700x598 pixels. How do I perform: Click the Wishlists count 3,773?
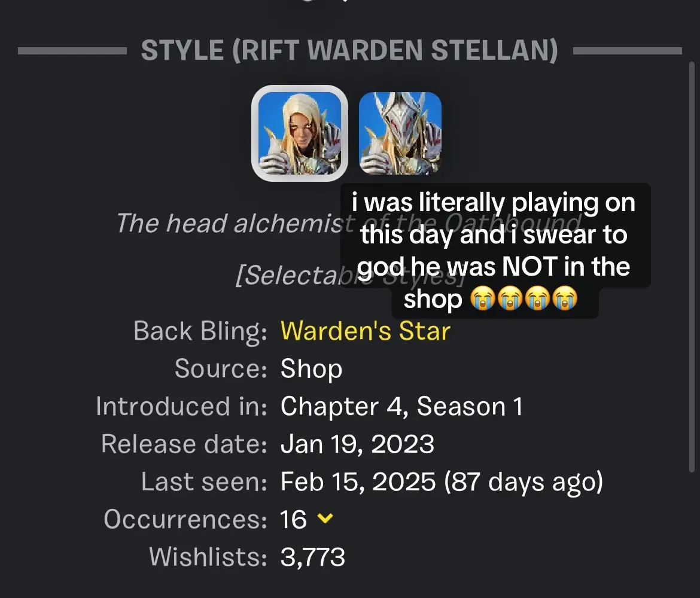[x=312, y=557]
